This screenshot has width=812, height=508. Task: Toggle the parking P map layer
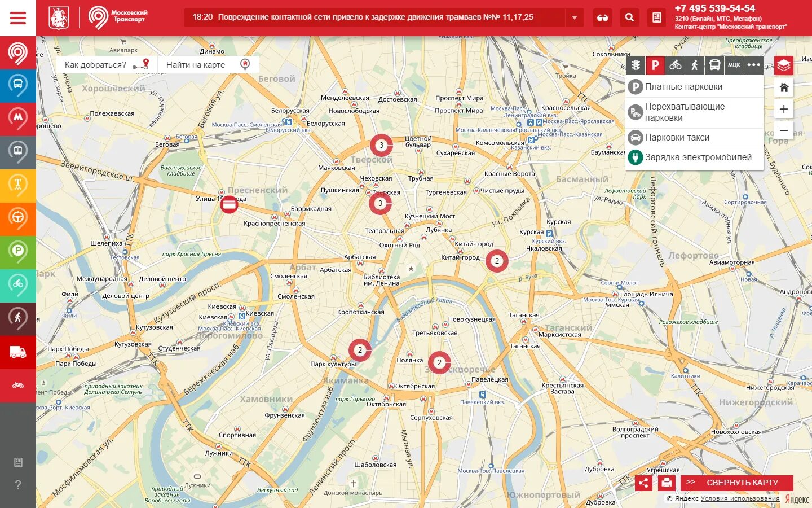(655, 65)
